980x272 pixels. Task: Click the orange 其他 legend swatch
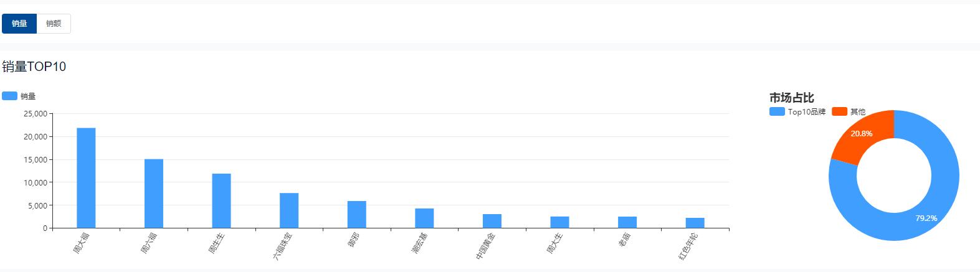(839, 111)
